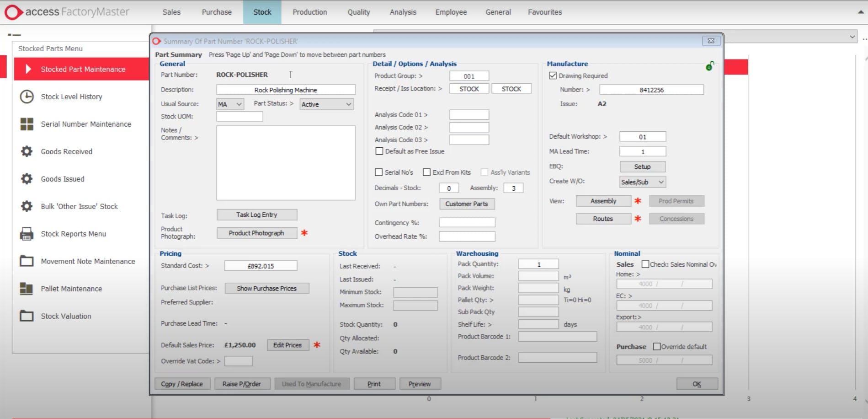Open the Analysis menu
Image resolution: width=868 pixels, height=419 pixels.
[x=403, y=12]
